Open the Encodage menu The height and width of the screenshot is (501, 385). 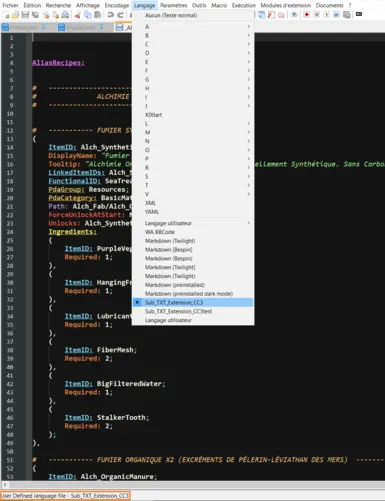(117, 5)
